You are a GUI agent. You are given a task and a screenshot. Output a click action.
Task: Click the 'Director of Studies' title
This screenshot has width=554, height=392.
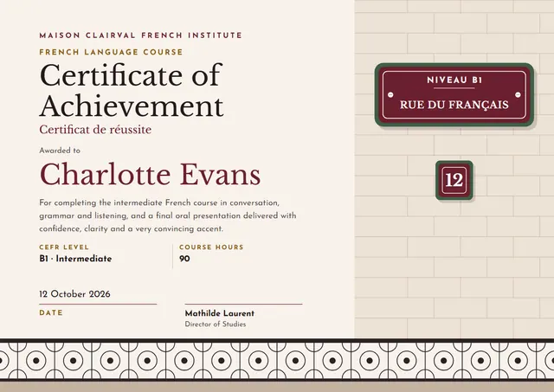click(x=216, y=324)
